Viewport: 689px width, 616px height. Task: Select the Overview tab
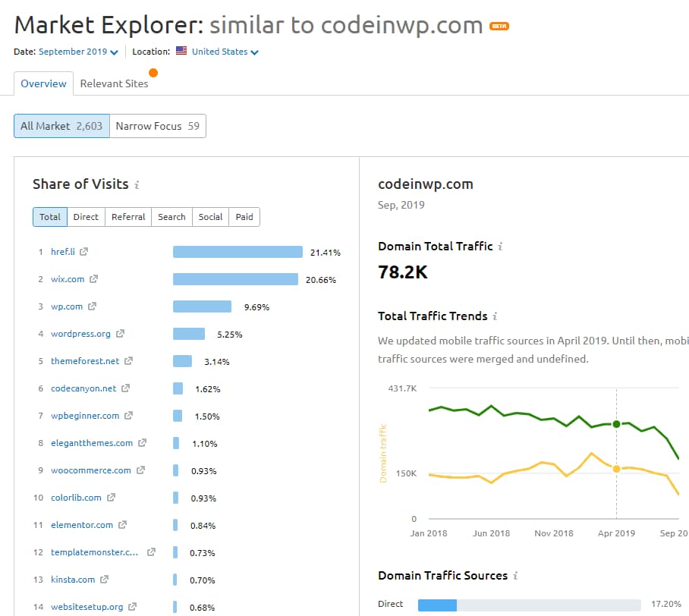pyautogui.click(x=42, y=83)
